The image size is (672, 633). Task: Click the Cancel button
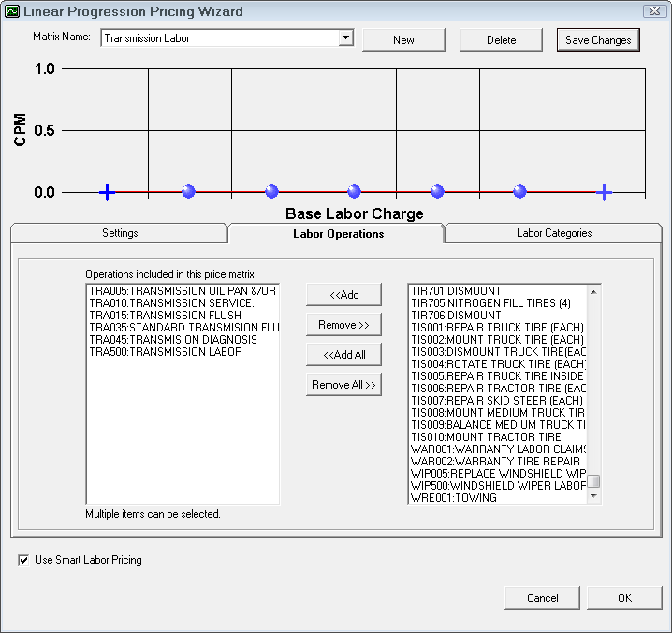[x=542, y=598]
